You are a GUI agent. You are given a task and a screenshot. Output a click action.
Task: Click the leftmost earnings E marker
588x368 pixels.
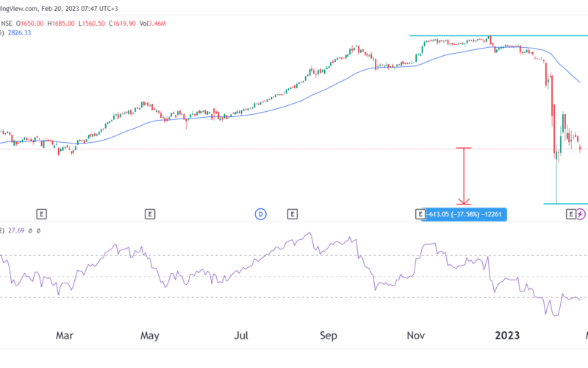42,214
